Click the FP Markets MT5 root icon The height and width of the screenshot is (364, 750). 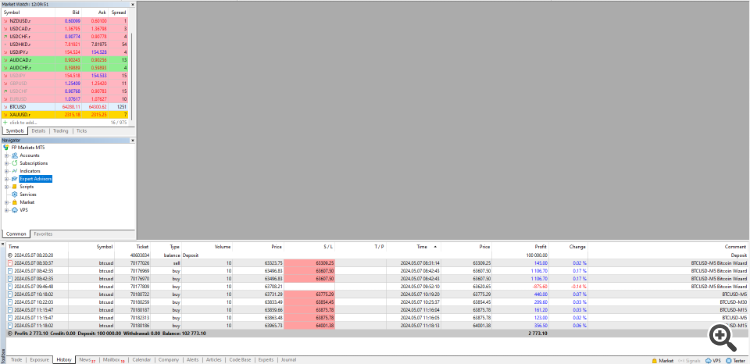point(6,148)
